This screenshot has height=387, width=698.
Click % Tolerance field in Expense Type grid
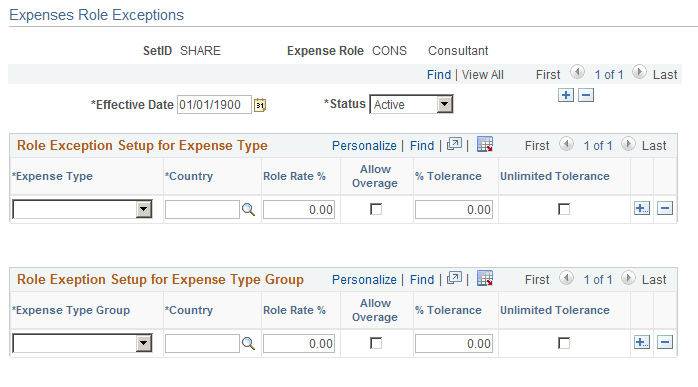coord(454,209)
